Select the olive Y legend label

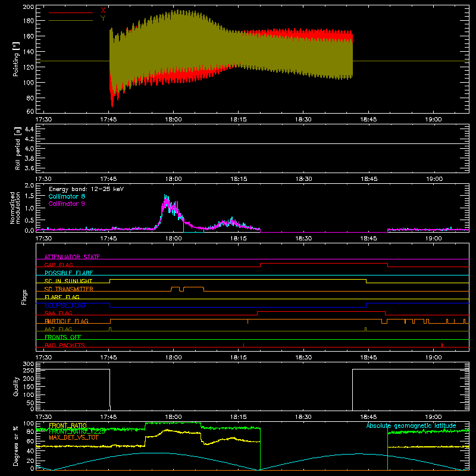[103, 18]
